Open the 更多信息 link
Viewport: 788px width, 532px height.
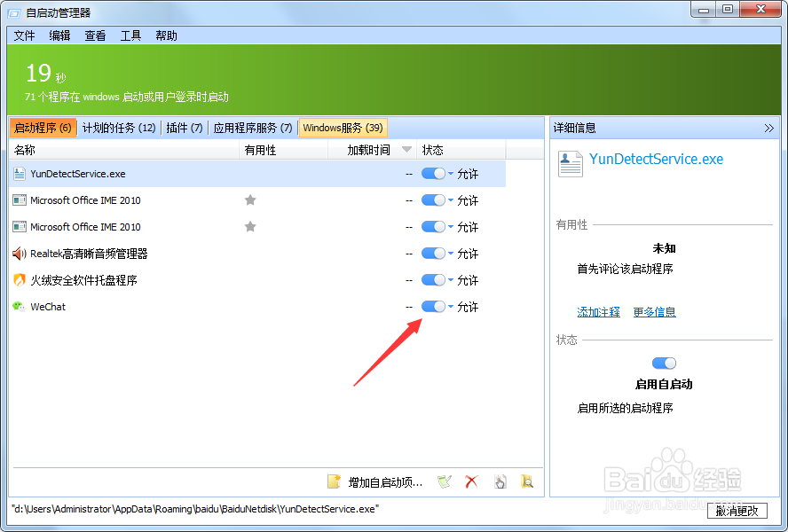(x=654, y=312)
